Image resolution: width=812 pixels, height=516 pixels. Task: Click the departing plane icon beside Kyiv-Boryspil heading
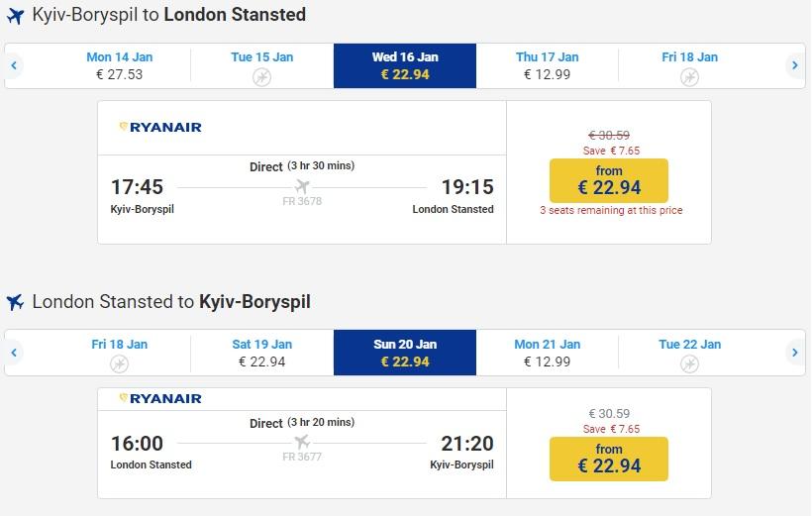(15, 16)
